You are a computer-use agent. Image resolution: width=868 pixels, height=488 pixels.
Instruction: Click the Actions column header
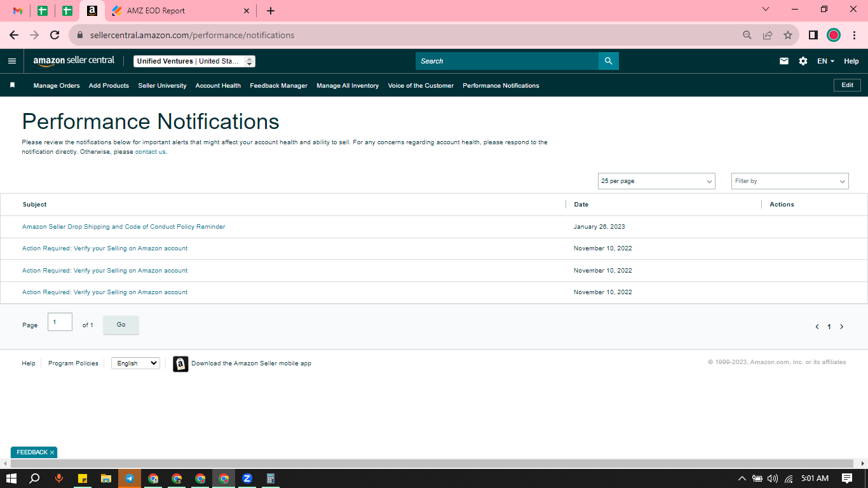(782, 205)
